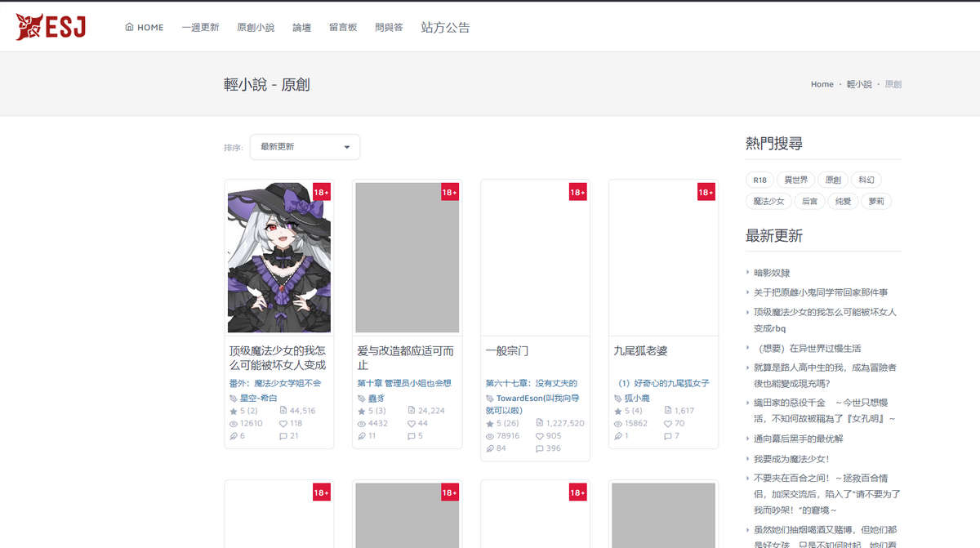Open chapter 第十章 管理员小姐也会想
This screenshot has height=548, width=980.
pos(404,383)
